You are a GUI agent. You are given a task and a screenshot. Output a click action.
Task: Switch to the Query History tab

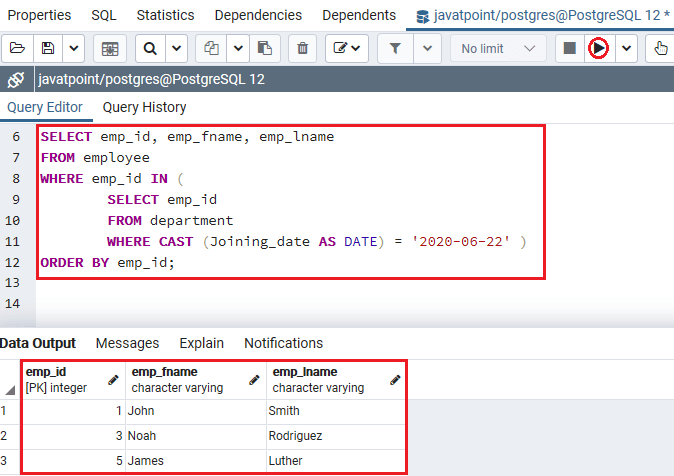point(144,107)
